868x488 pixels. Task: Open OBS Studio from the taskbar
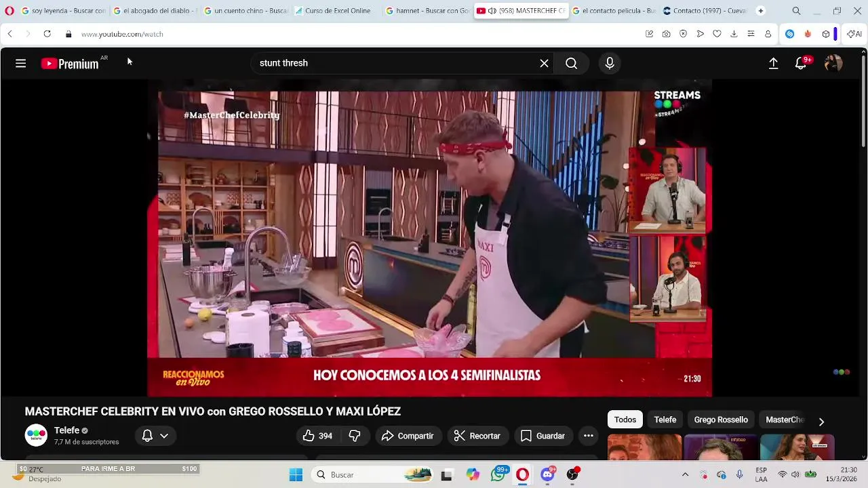572,474
